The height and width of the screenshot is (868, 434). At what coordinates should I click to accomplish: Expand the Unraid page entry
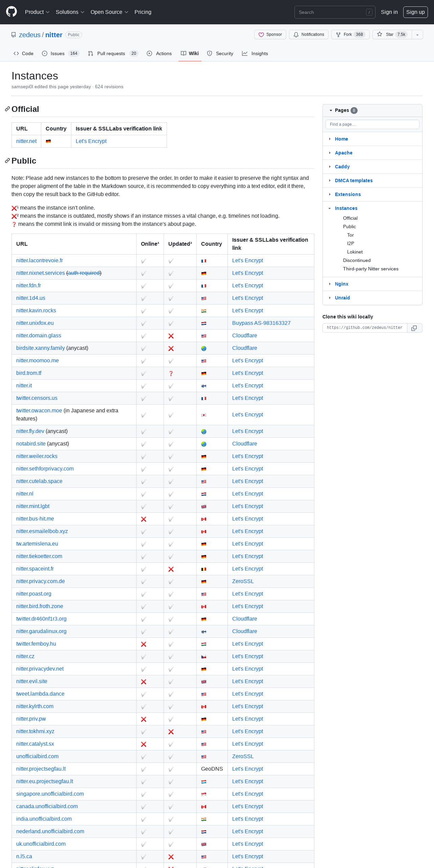pos(330,298)
